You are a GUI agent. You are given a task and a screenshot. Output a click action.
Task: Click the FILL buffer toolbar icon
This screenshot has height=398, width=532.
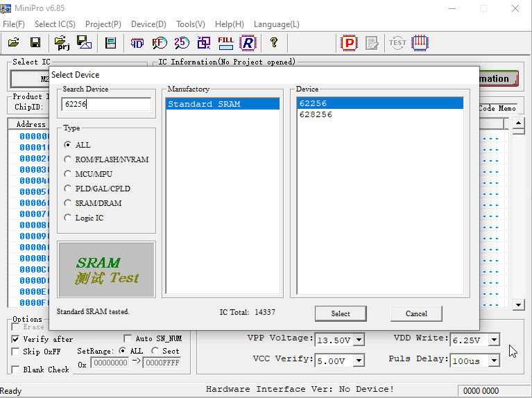[225, 43]
